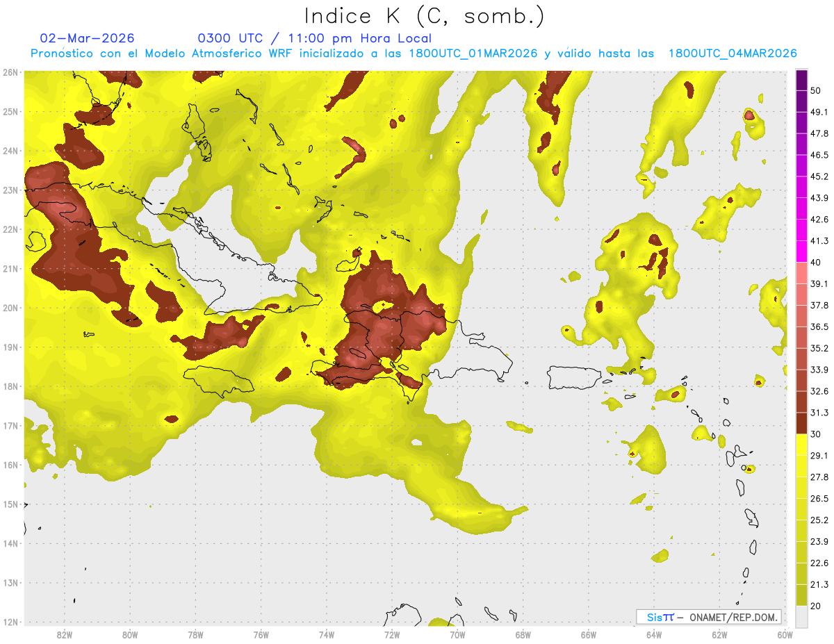Click the color bar label "27.8"
The width and height of the screenshot is (834, 644).
(x=819, y=477)
